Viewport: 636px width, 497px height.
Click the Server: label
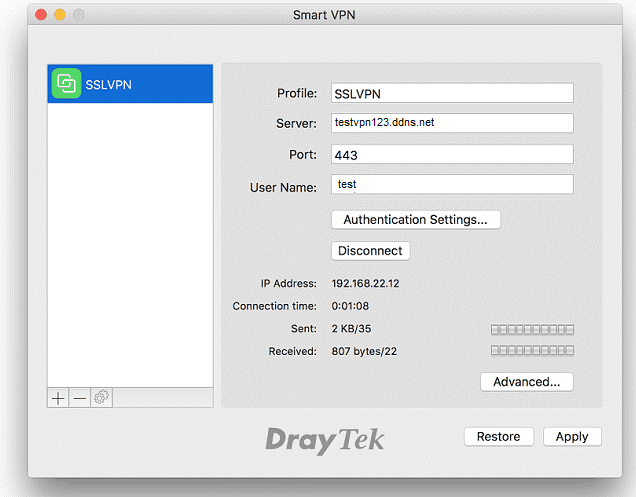[x=297, y=123]
